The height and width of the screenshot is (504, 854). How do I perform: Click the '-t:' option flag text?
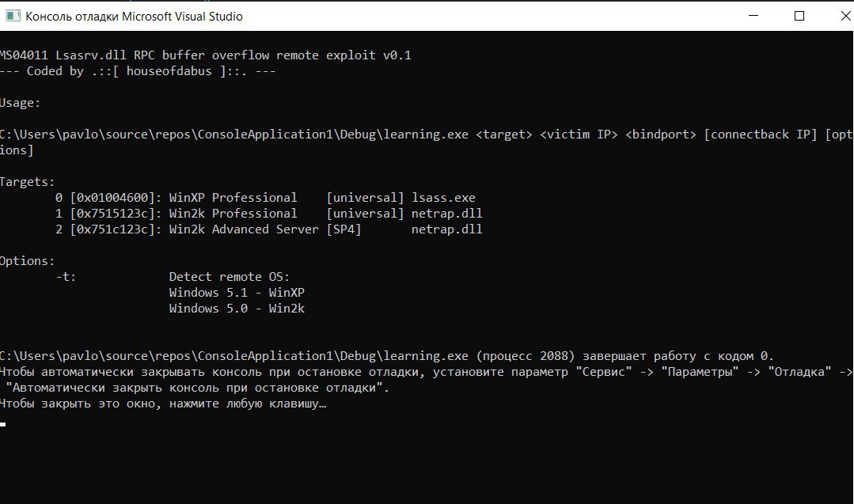click(66, 277)
